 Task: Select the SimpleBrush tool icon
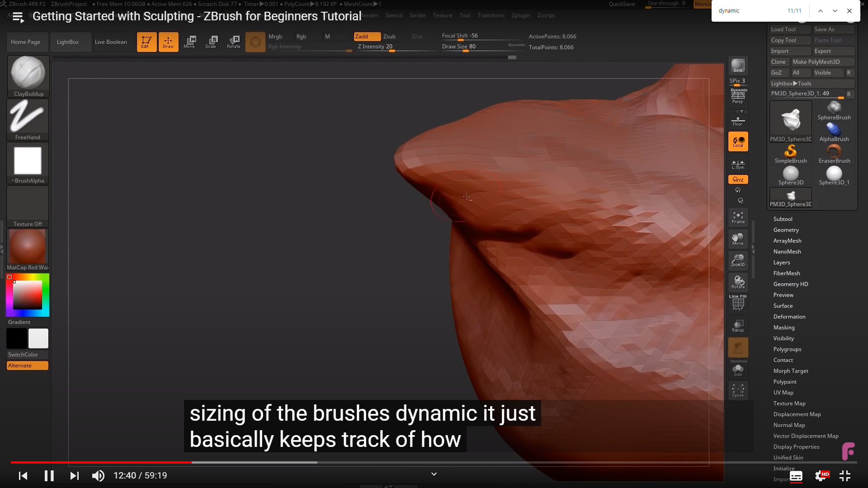coord(790,154)
